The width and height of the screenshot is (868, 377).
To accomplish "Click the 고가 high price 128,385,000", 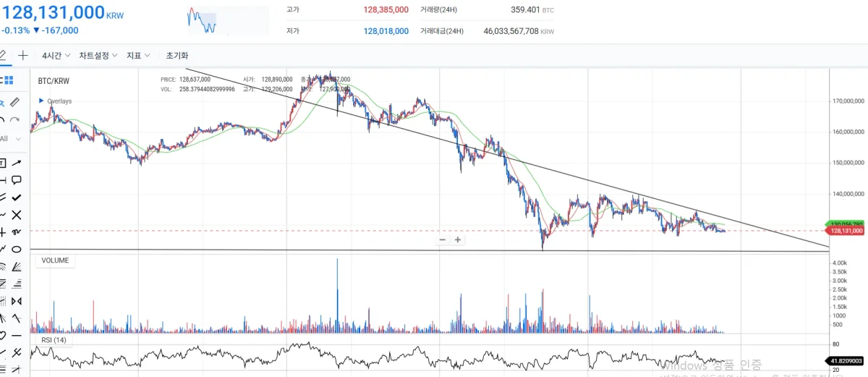I will (x=386, y=10).
